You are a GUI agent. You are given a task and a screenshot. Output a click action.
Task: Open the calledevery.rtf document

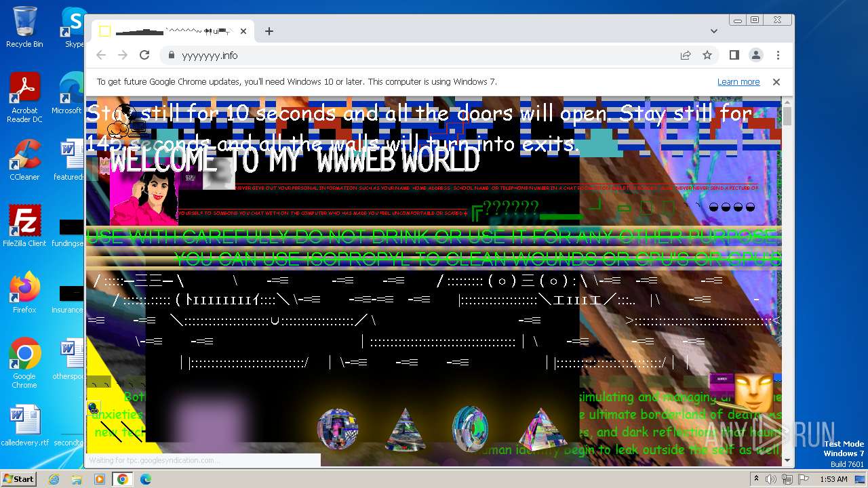(x=24, y=426)
